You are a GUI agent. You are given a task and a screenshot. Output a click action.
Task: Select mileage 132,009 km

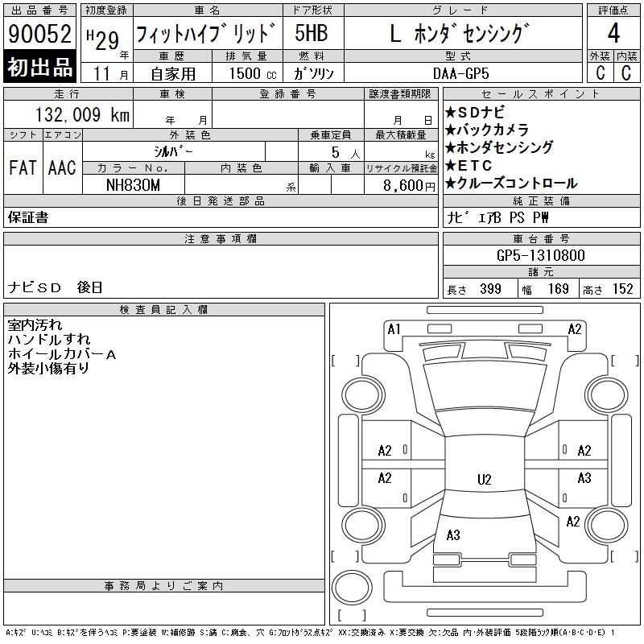click(83, 114)
